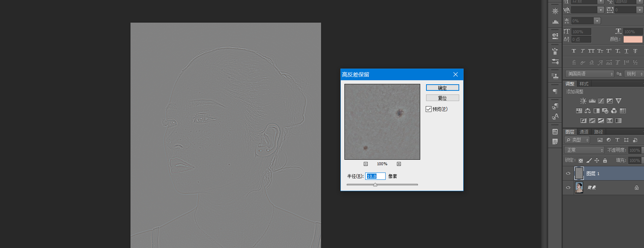Add a Channel Mixer adjustment layer
Viewport: 644px width, 248px height.
click(614, 111)
